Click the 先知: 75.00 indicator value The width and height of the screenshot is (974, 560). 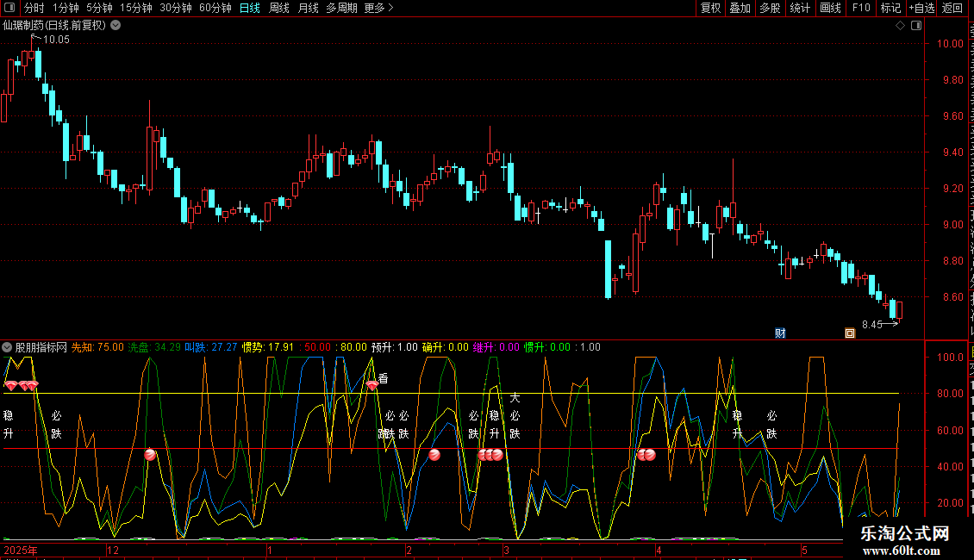point(97,347)
